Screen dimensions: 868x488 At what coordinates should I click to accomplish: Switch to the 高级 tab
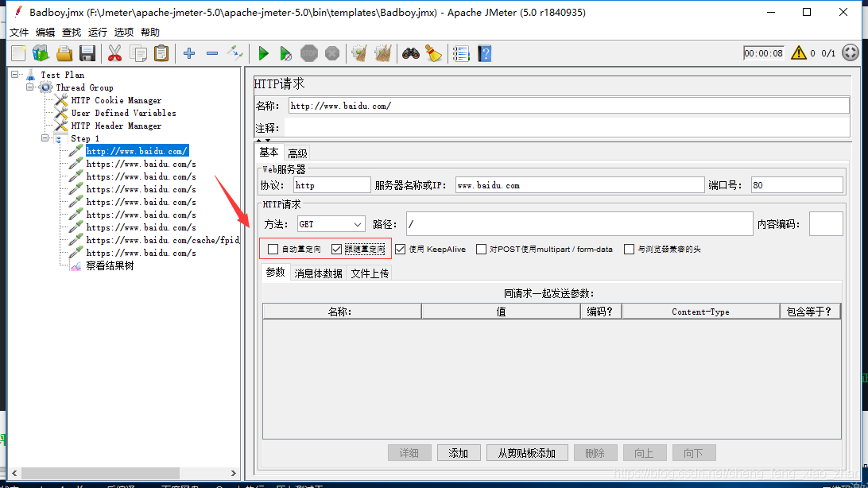[297, 153]
